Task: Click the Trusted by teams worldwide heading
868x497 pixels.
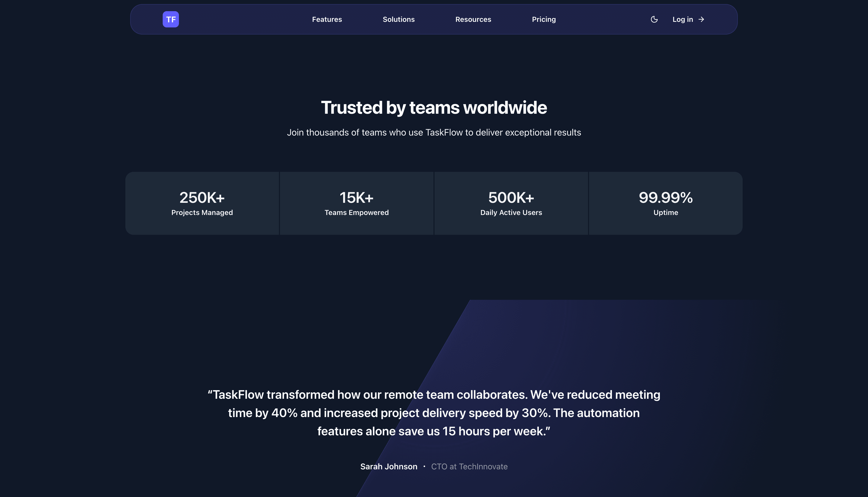Action: pos(434,108)
